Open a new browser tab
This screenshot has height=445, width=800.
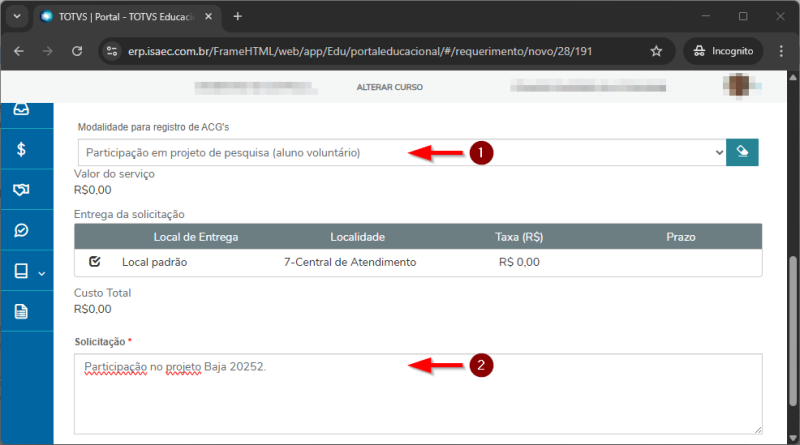click(x=238, y=17)
